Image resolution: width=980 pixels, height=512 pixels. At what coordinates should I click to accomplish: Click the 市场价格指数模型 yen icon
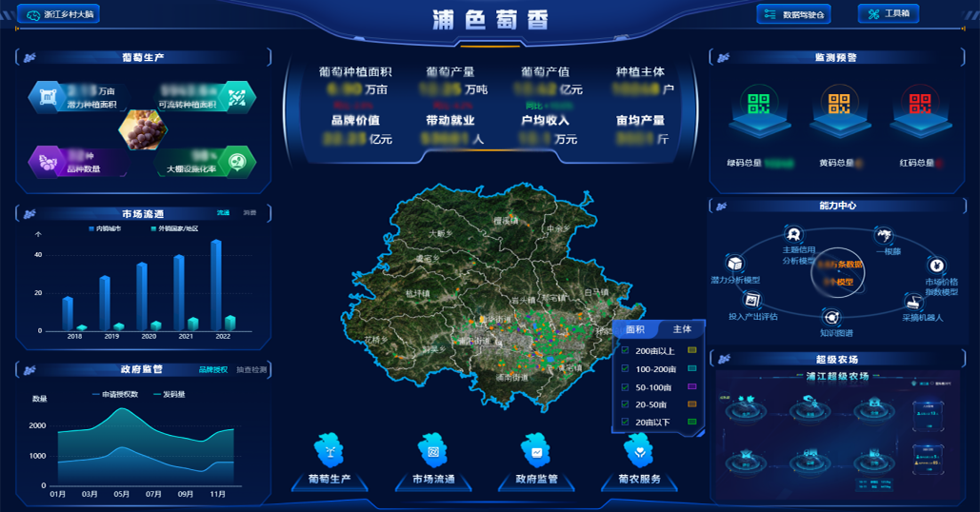coord(937,266)
